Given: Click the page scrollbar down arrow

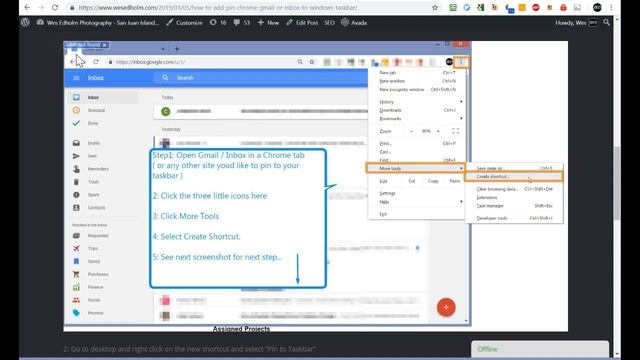Looking at the screenshot, I should 617,354.
